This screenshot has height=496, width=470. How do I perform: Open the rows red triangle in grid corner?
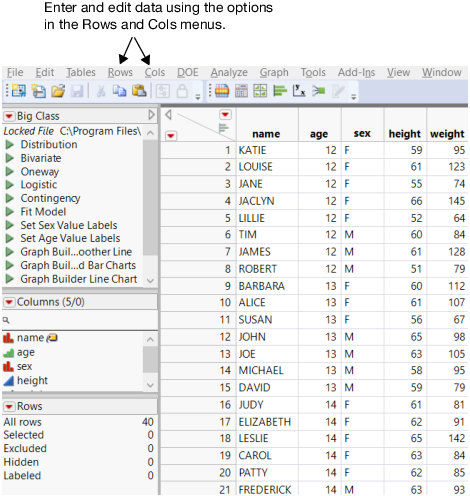tap(171, 136)
